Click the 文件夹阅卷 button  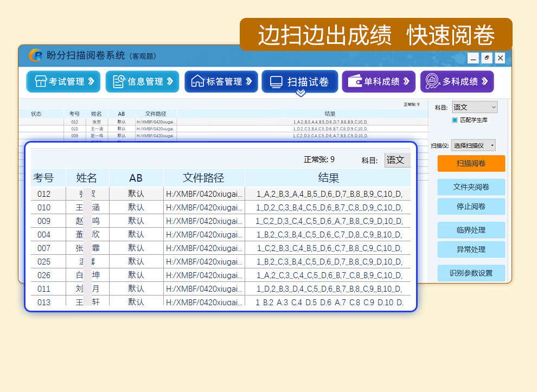tap(471, 187)
